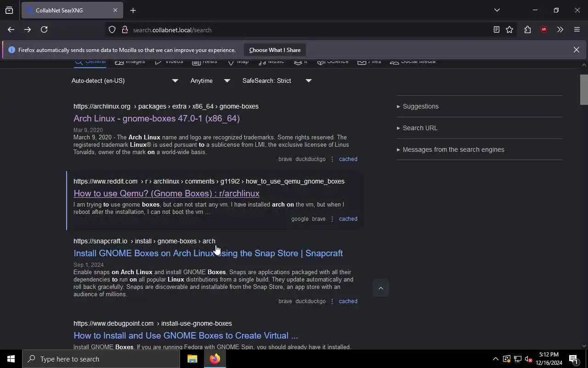588x368 pixels.
Task: Open File Explorer from the taskbar
Action: 192,359
